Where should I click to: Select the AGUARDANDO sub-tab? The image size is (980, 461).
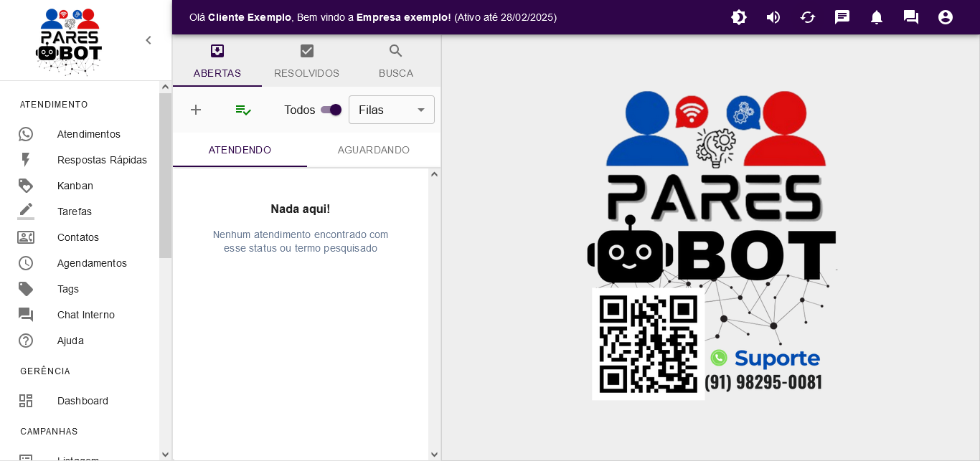point(374,150)
